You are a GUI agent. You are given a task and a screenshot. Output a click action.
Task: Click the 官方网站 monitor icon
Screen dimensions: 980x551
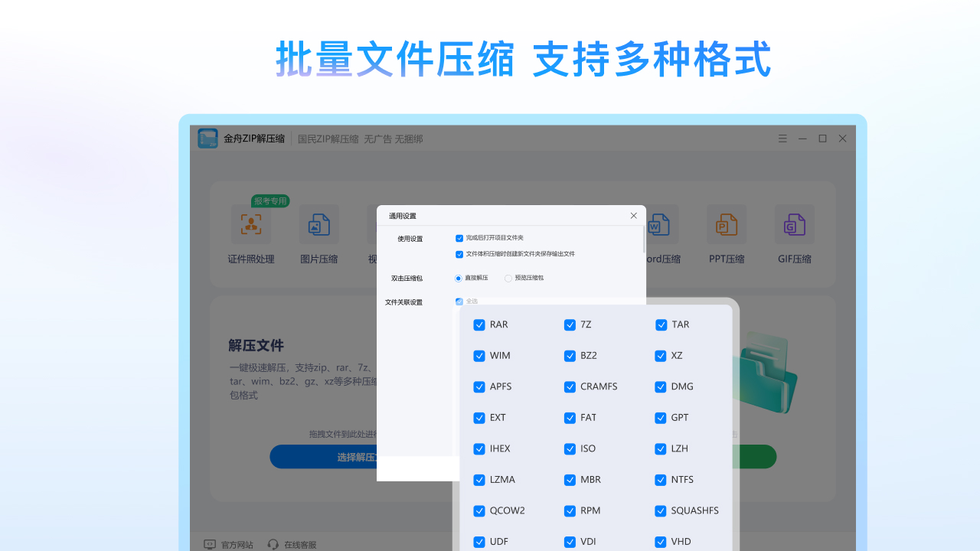[210, 544]
